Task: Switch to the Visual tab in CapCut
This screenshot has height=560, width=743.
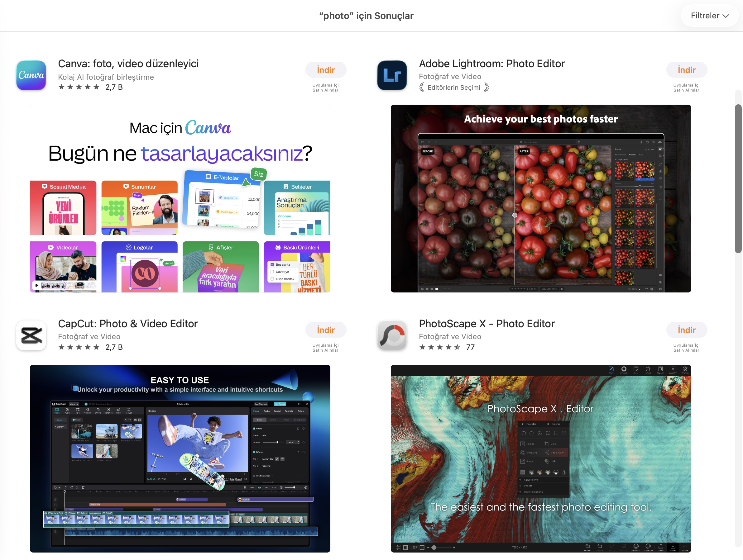Action: pyautogui.click(x=256, y=411)
